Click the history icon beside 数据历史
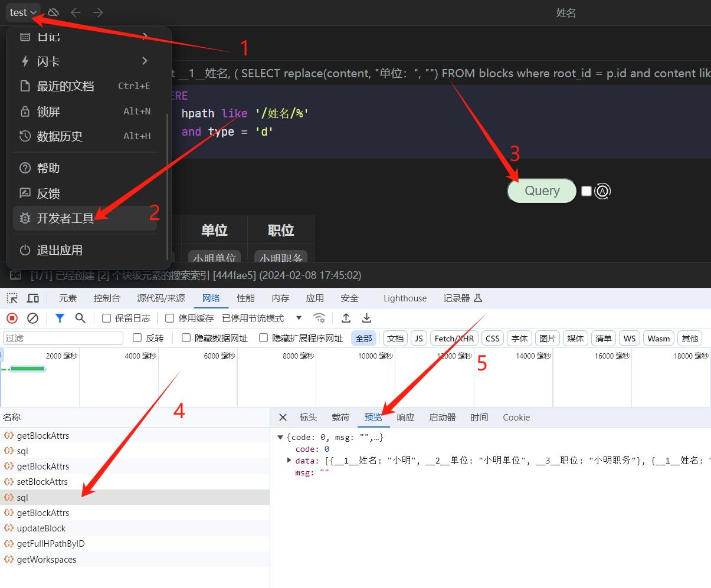This screenshot has height=588, width=711. tap(25, 136)
